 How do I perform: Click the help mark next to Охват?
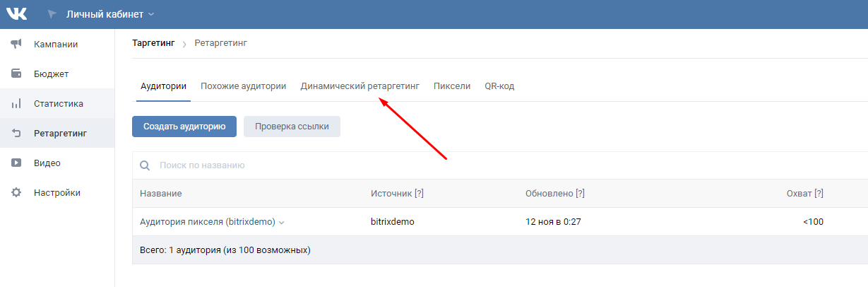pos(819,194)
